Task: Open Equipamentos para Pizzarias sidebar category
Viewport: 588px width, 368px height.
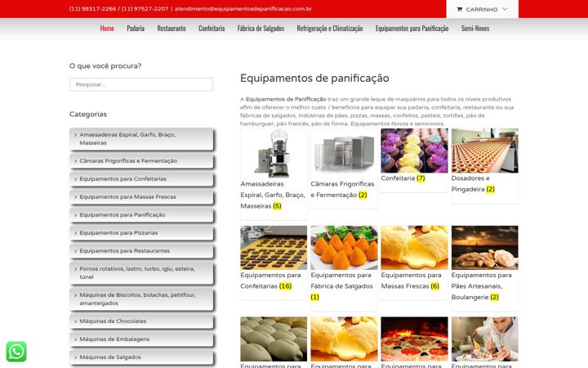Action: tap(141, 233)
